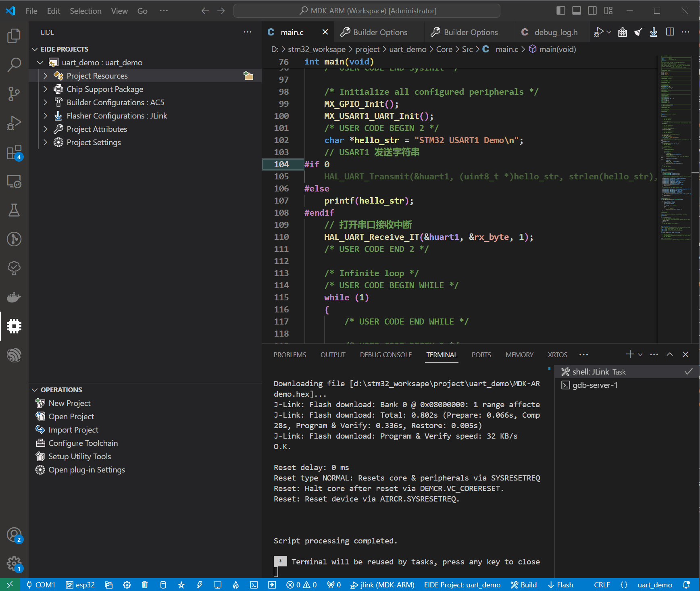Screen dimensions: 700x591
Task: Click the add folder icon on Project Resources
Action: (248, 76)
